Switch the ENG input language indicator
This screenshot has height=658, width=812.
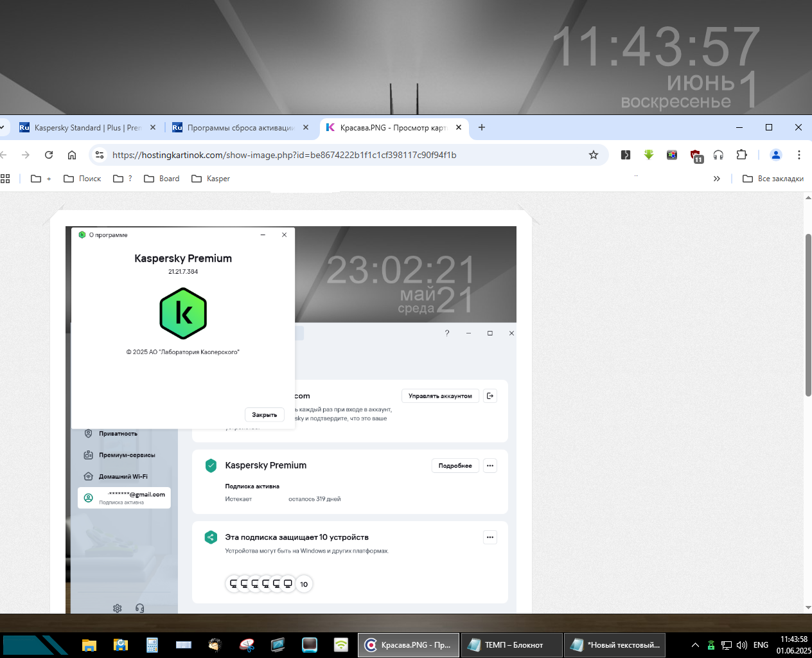point(761,645)
